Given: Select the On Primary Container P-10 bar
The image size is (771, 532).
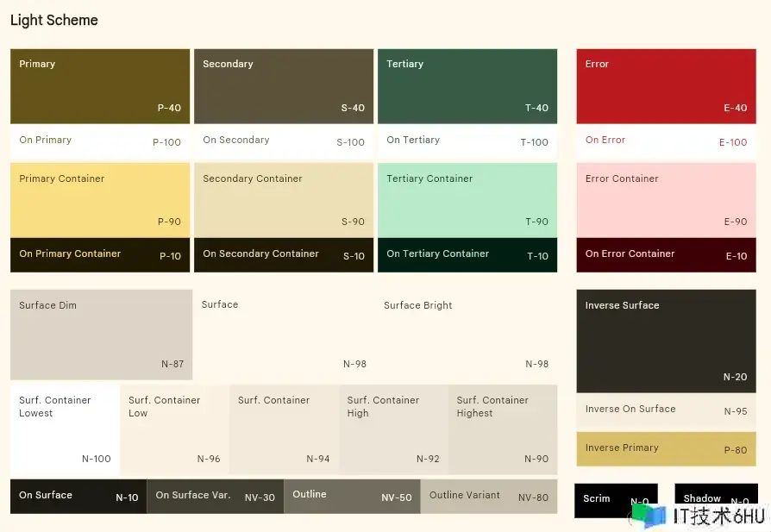Looking at the screenshot, I should coord(100,254).
